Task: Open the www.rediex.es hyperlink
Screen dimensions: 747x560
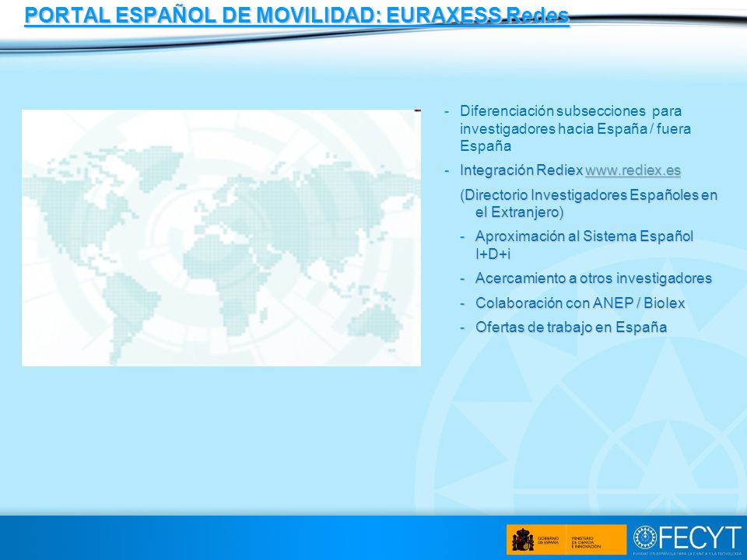Action: point(633,170)
